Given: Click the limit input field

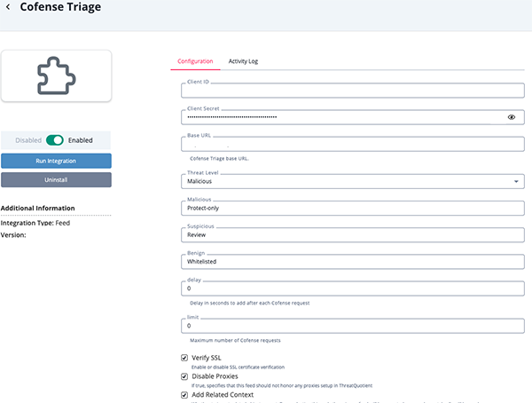Looking at the screenshot, I should click(x=352, y=326).
